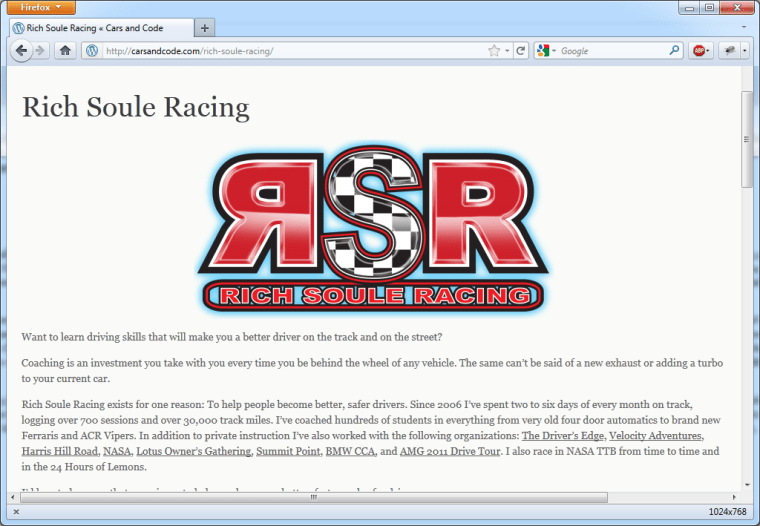Open the Adblock Plus dropdown arrow
Viewport: 760px width, 526px height.
pyautogui.click(x=708, y=51)
